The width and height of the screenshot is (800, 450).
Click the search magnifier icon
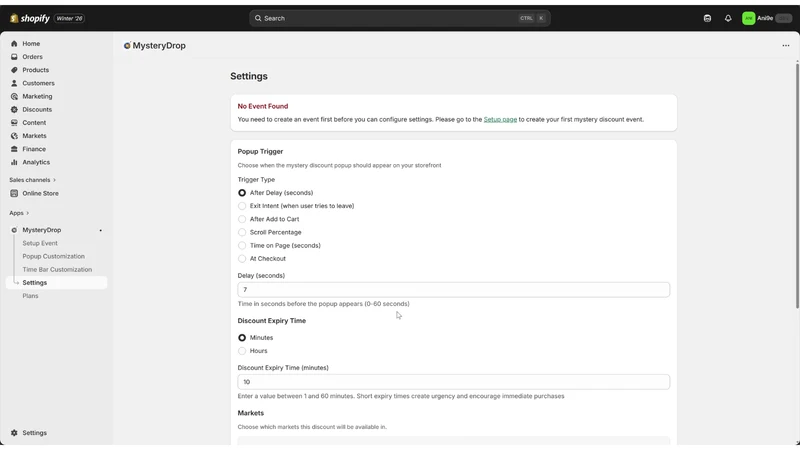coord(258,18)
